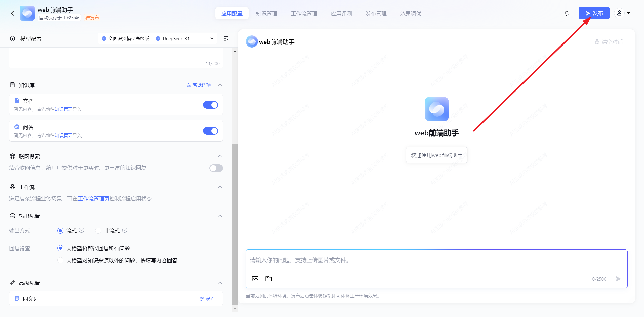Go back using the left arrow icon
This screenshot has height=317, width=644.
click(13, 13)
